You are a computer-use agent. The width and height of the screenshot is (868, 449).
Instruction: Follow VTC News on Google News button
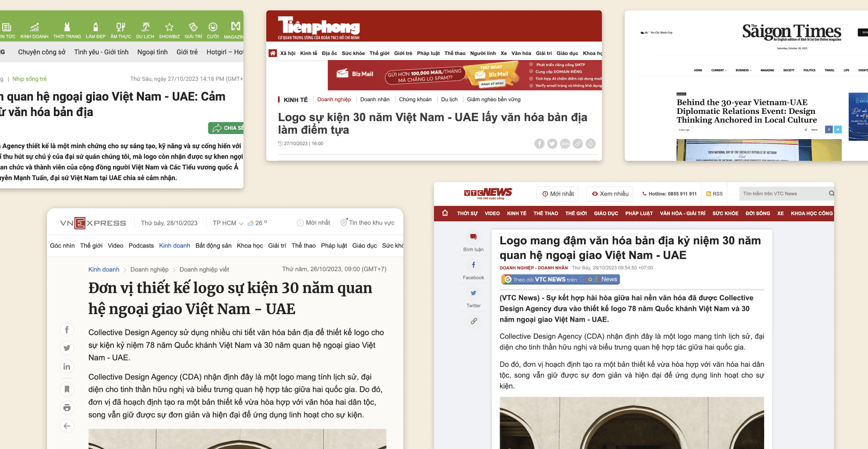click(x=561, y=280)
